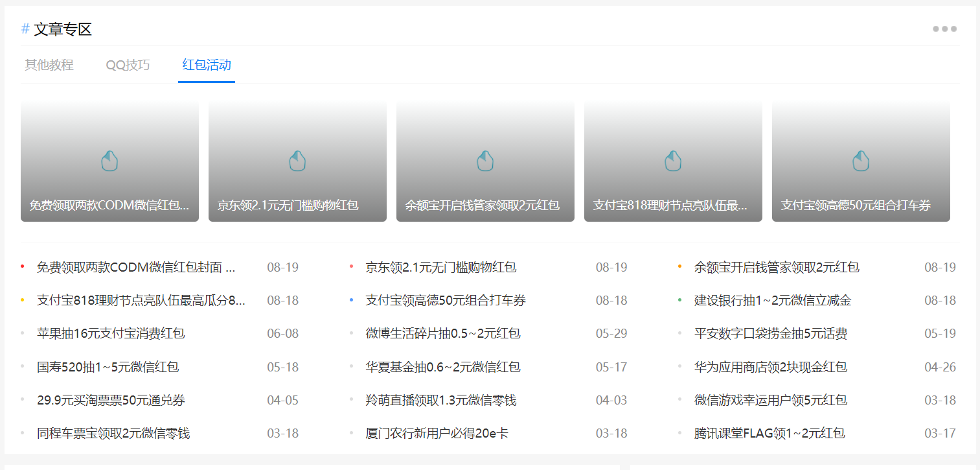Switch to the QQ技巧 tab
The image size is (980, 470).
[x=128, y=65]
